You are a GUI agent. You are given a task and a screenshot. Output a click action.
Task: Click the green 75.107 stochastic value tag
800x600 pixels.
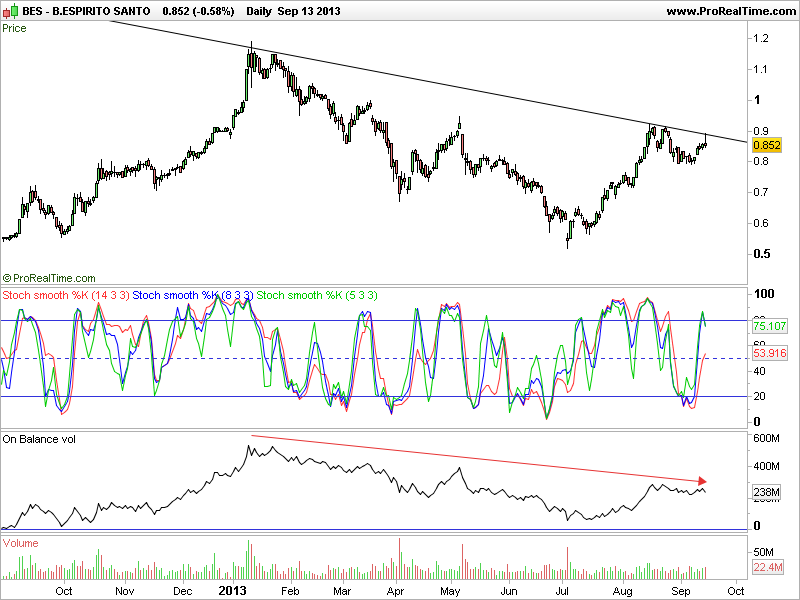coord(770,326)
